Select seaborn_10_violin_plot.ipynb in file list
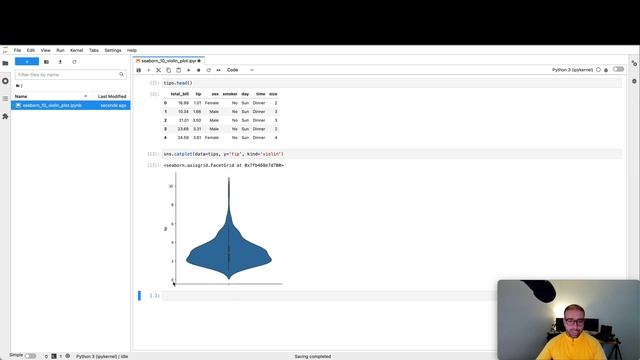This screenshot has height=360, width=640. click(71, 105)
